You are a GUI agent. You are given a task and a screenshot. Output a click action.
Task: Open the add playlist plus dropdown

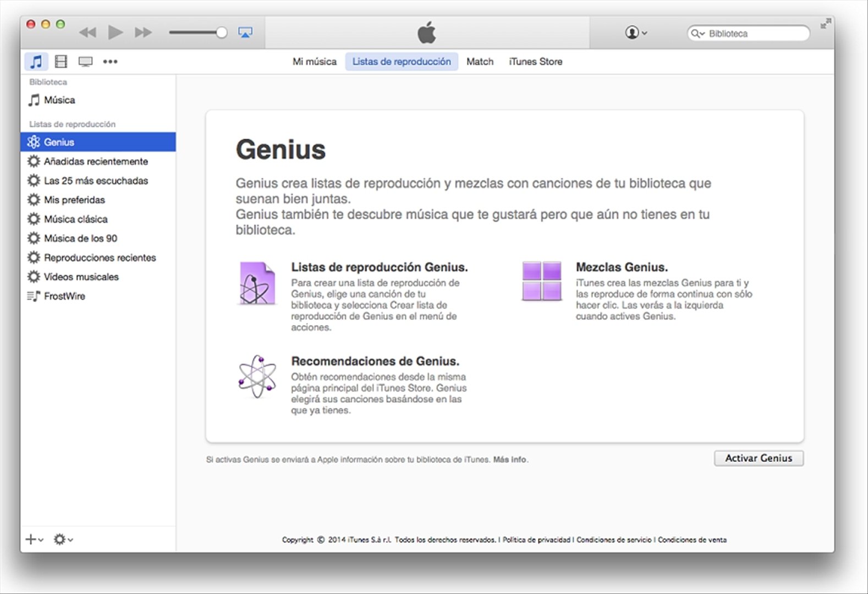34,540
